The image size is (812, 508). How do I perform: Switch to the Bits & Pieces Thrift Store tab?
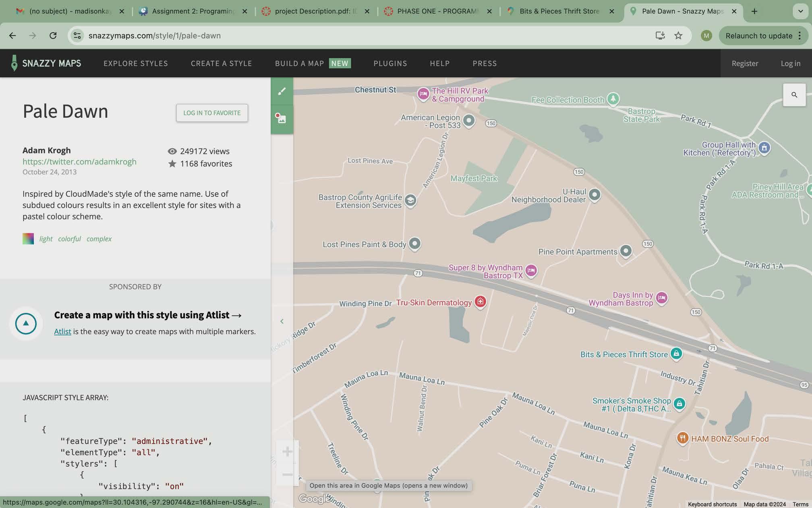(x=559, y=11)
